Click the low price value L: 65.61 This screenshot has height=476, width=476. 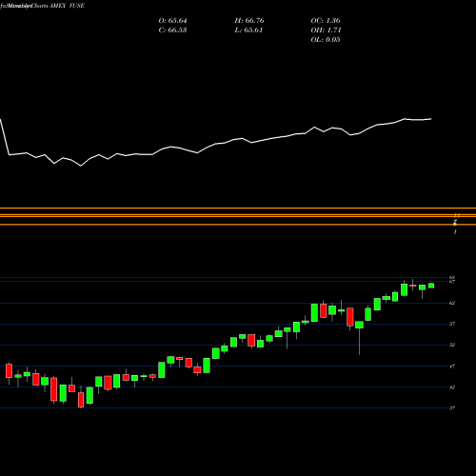(249, 30)
